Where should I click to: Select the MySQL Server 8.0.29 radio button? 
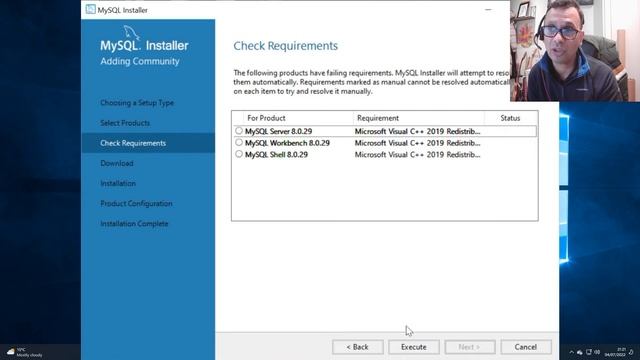tap(239, 131)
